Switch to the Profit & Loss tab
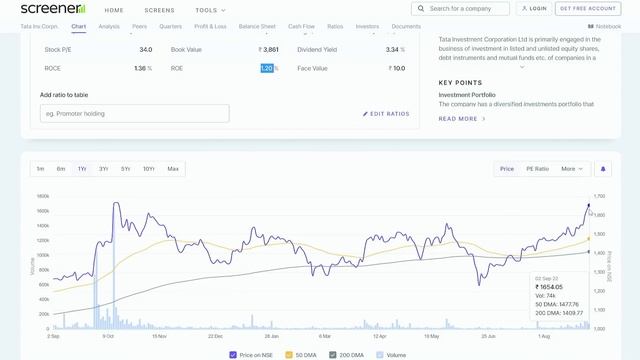The width and height of the screenshot is (640, 360). (210, 27)
